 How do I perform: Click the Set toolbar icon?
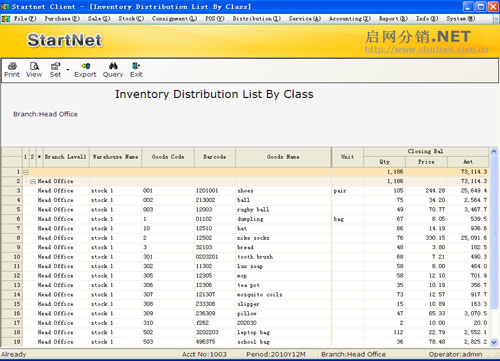(x=55, y=70)
